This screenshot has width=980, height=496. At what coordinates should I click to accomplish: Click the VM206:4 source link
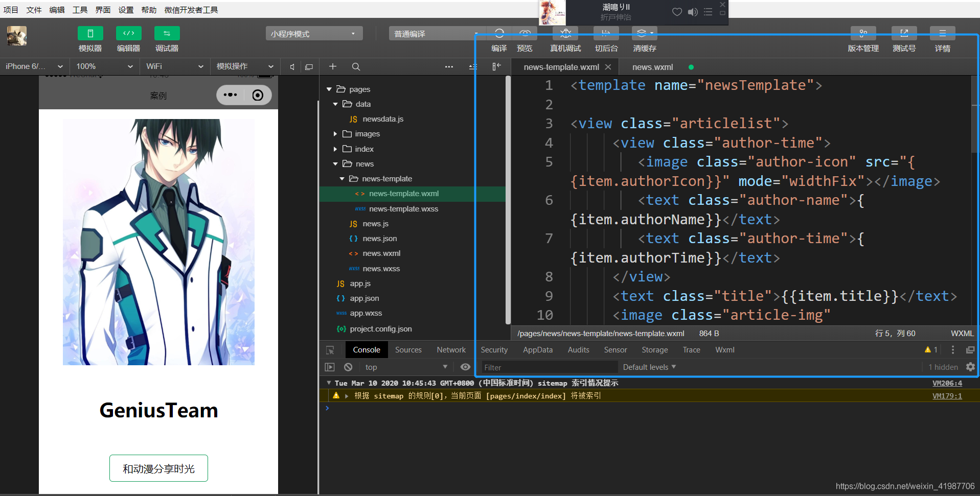[947, 383]
